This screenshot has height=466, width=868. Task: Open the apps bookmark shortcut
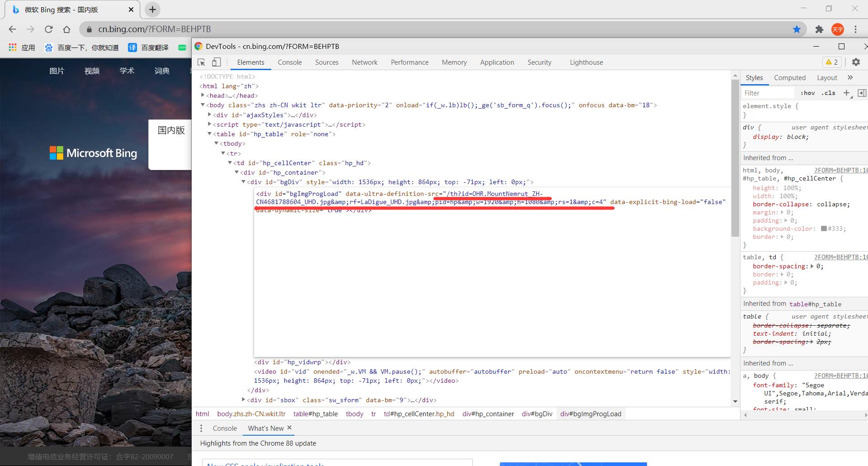22,48
